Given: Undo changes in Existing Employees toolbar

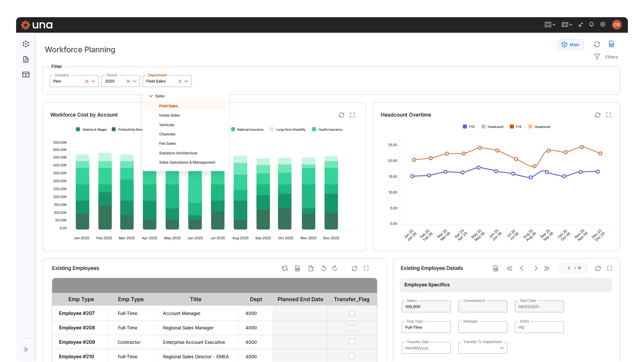Looking at the screenshot, I should (x=324, y=268).
